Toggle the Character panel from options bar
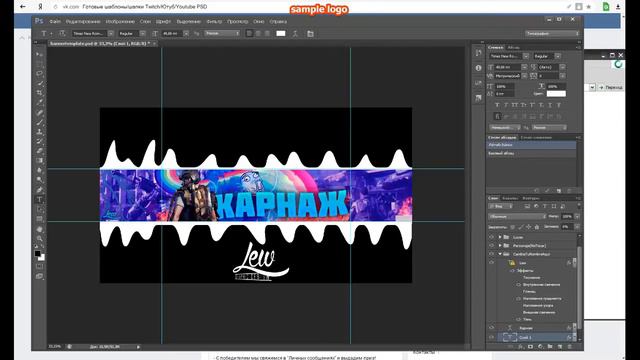 coord(310,33)
